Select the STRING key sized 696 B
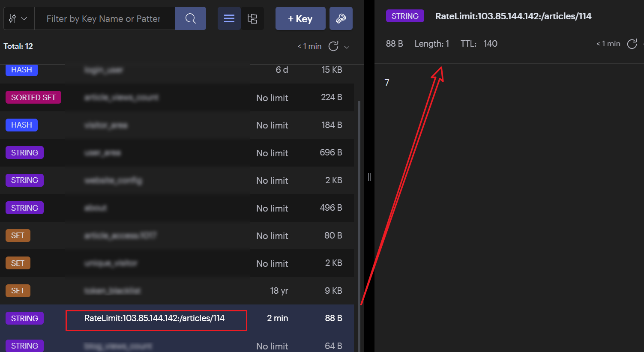Image resolution: width=644 pixels, height=352 pixels. click(x=177, y=153)
